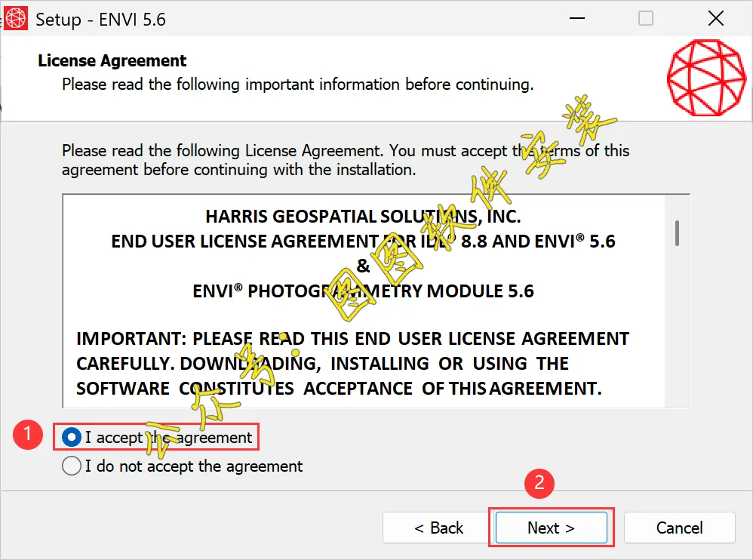Click the ENVI setup icon in title bar
The width and height of the screenshot is (753, 560).
[x=16, y=19]
